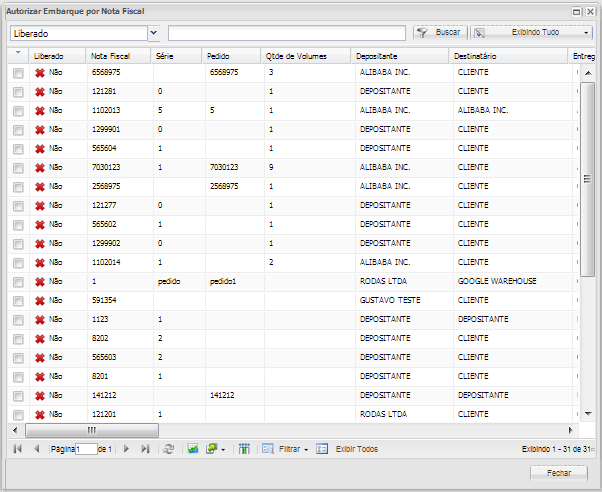Open the Liberado combo box arrow
602x492 pixels.
click(154, 33)
